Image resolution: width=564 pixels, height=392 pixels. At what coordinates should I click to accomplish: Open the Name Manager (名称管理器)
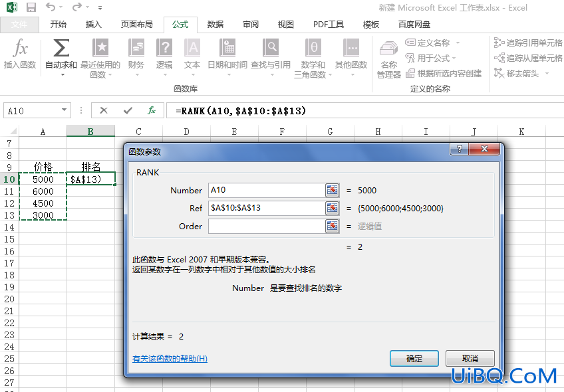[x=388, y=60]
